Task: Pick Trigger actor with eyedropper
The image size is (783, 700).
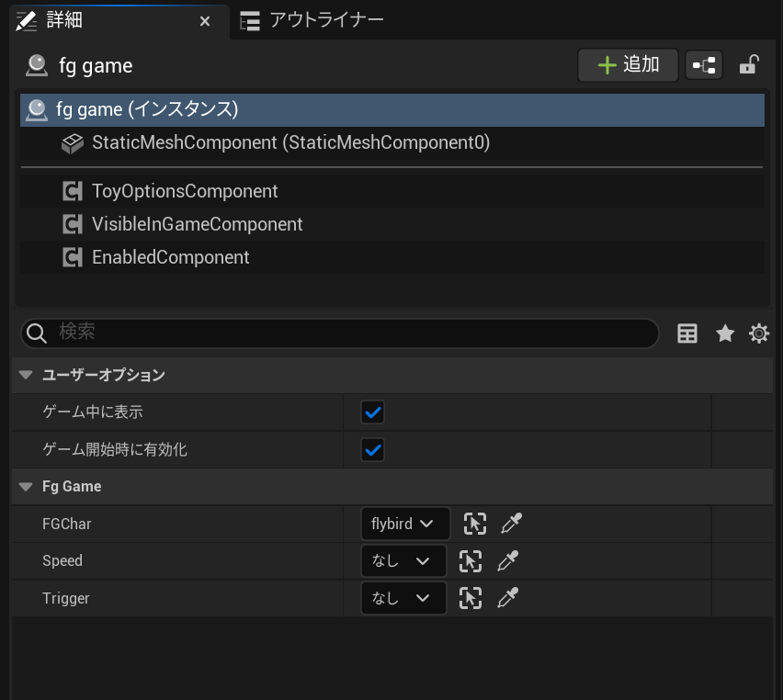Action: pyautogui.click(x=508, y=598)
